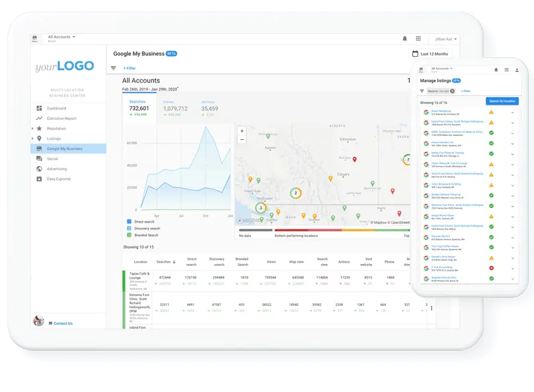Click the filter lines icon under Google My Business
Viewport: 534px width, 392px height.
pos(113,68)
